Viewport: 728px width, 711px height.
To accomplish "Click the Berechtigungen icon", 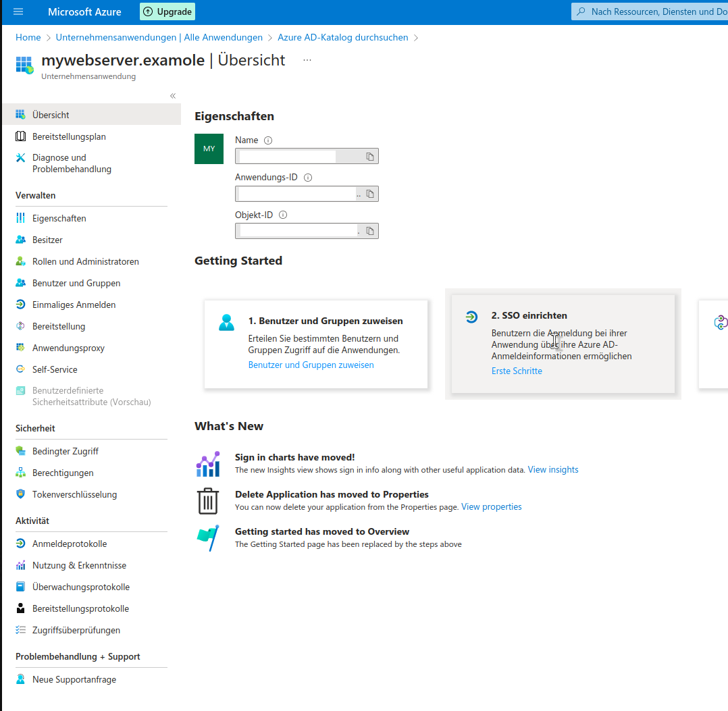I will point(20,473).
